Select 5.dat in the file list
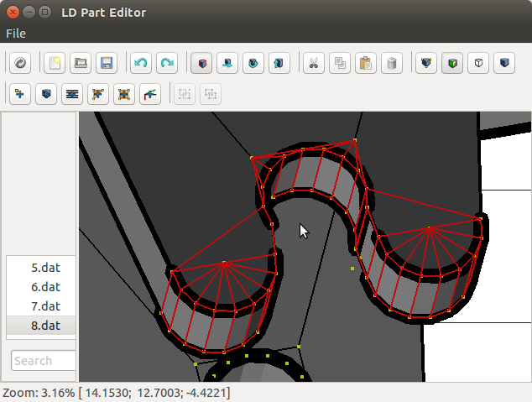Screen dimensions: 532x402 [46, 268]
